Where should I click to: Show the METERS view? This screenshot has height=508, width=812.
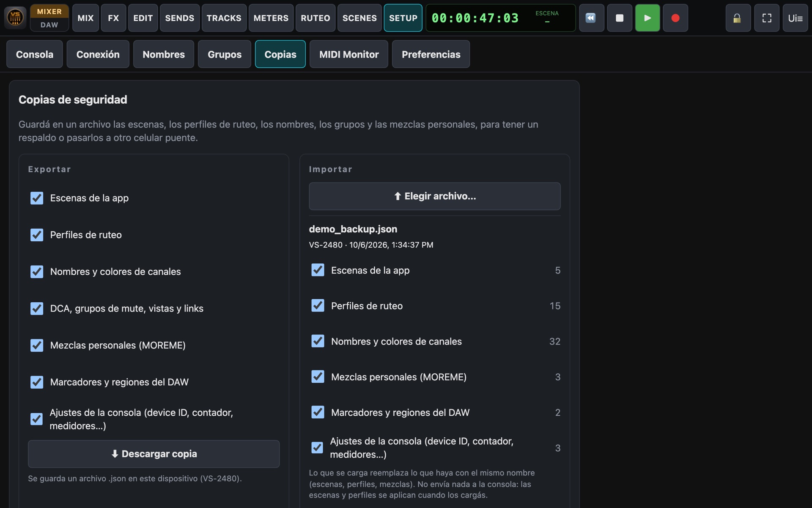271,18
